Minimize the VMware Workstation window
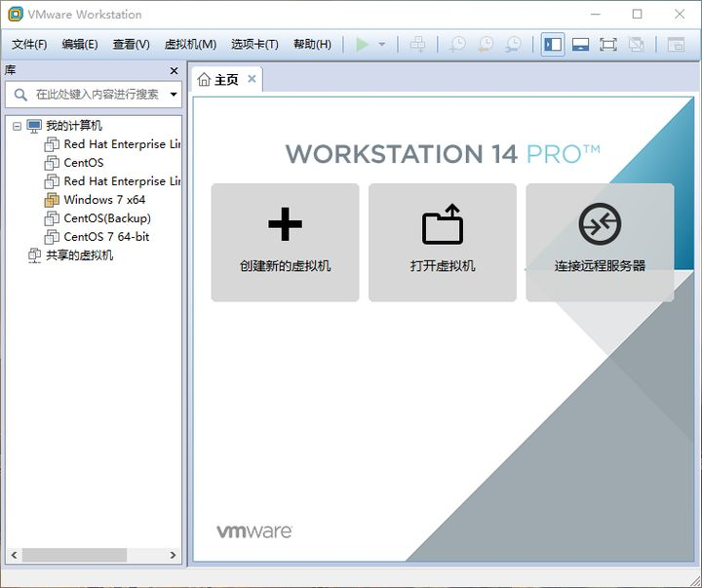The width and height of the screenshot is (702, 588). point(596,15)
